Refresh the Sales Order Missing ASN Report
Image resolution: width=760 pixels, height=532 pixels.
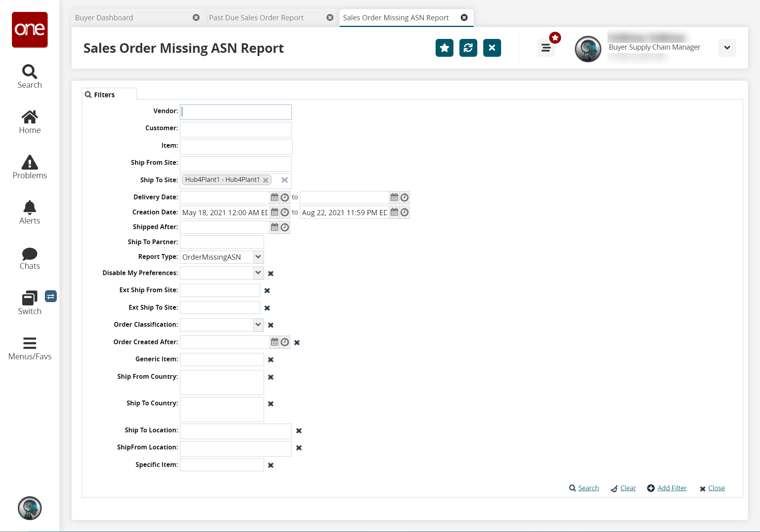click(468, 48)
